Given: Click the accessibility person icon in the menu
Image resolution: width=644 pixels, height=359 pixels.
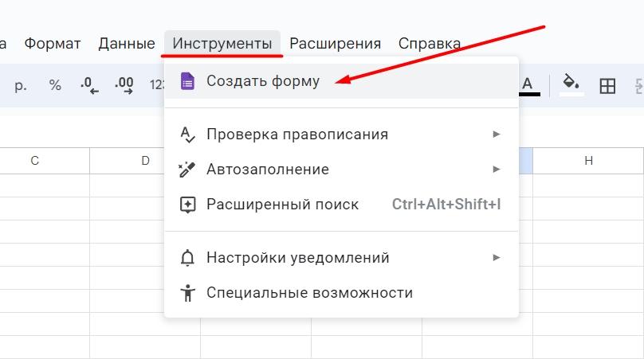Looking at the screenshot, I should pyautogui.click(x=187, y=293).
